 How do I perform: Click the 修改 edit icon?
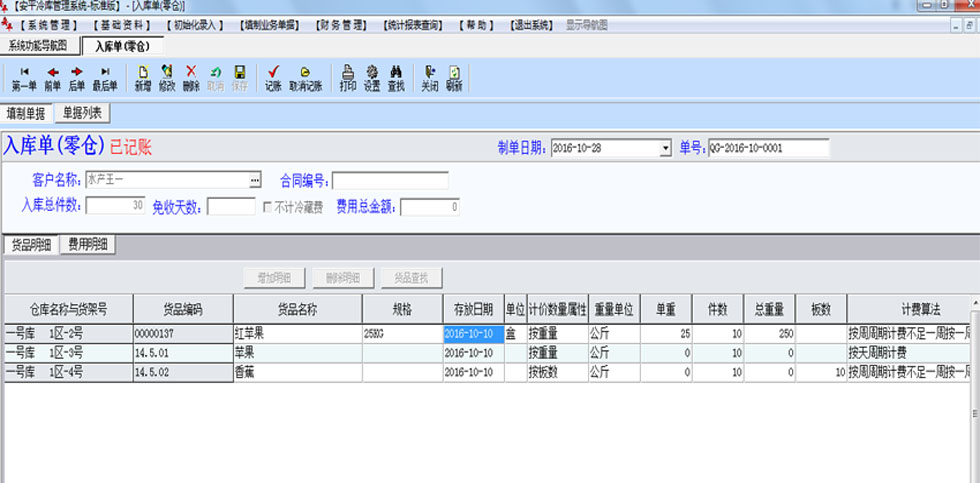167,79
